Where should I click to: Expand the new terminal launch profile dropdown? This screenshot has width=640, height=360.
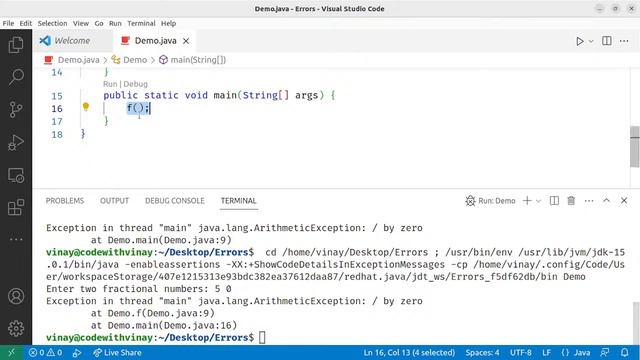click(538, 201)
